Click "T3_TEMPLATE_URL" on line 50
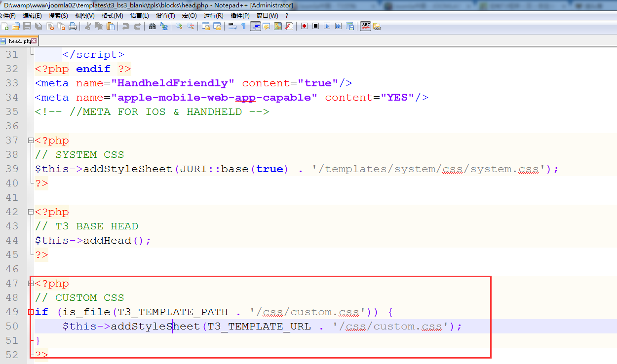This screenshot has width=617, height=364. pos(259,327)
